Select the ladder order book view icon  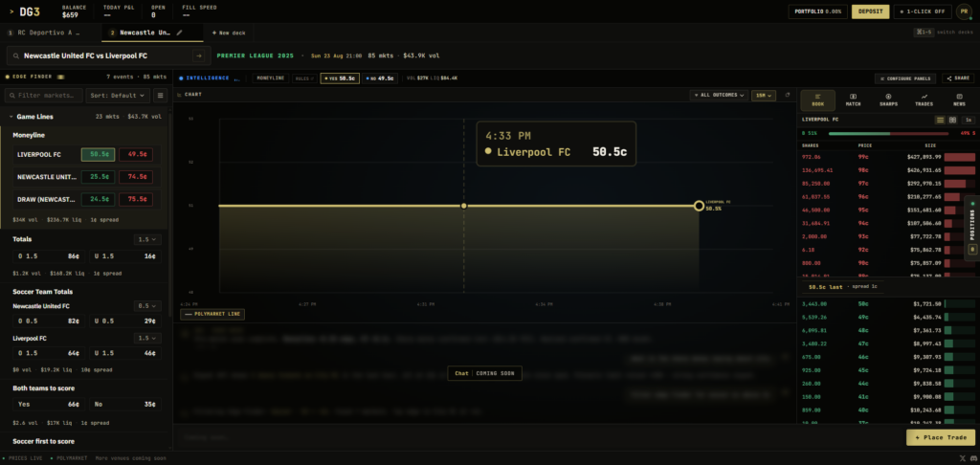click(940, 120)
